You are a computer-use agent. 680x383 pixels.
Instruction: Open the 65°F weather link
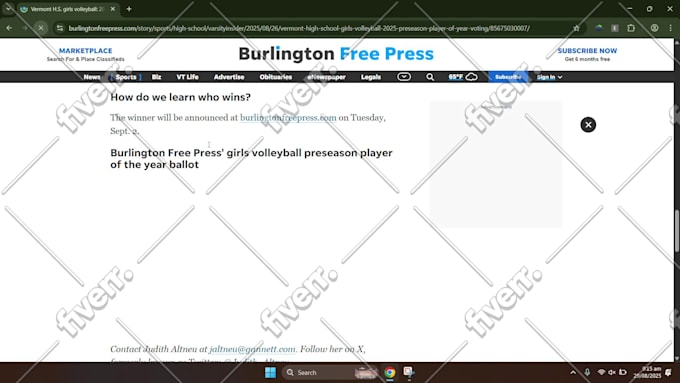pyautogui.click(x=463, y=77)
